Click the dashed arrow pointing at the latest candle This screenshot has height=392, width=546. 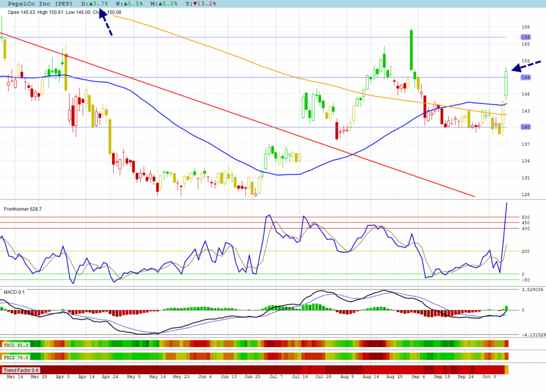tap(525, 66)
